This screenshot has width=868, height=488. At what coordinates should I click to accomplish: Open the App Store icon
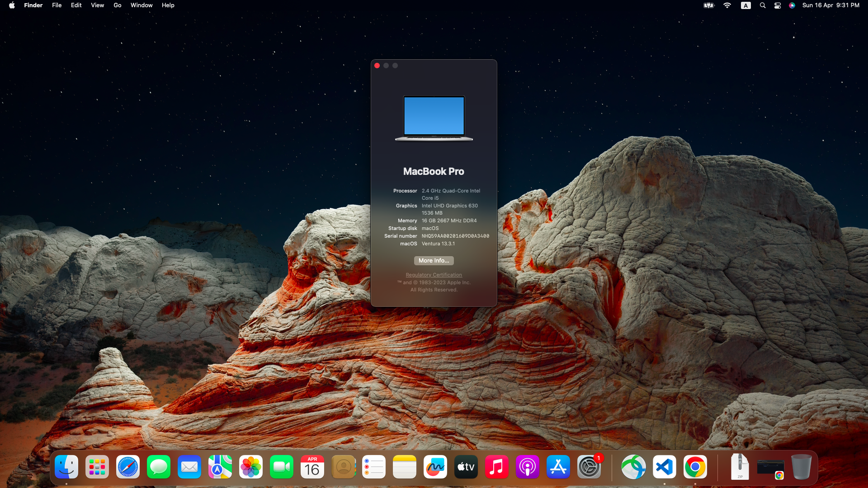point(558,467)
